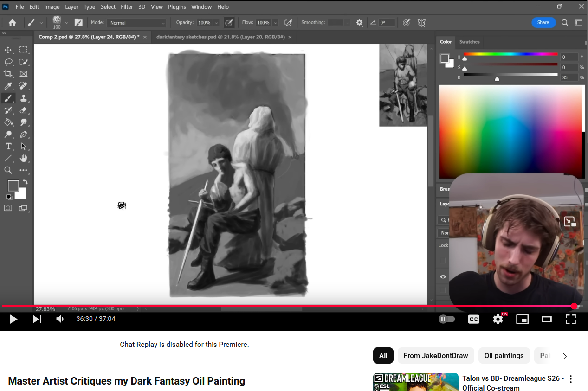
Task: Open the Filter menu
Action: [127, 7]
